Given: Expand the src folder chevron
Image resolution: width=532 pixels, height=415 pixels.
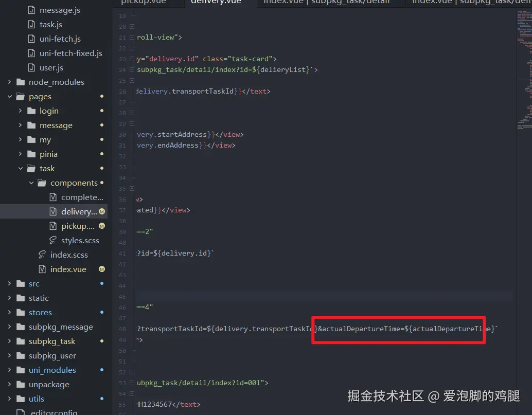Looking at the screenshot, I should [x=9, y=283].
